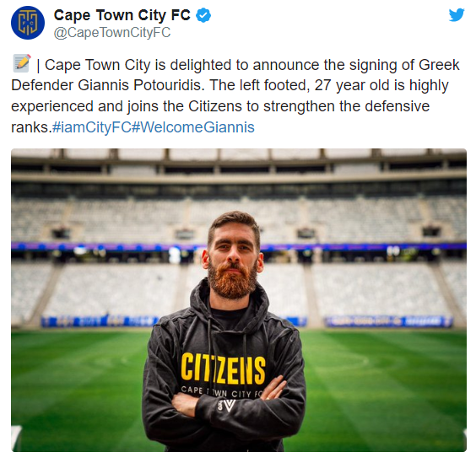Open the @CapeTownCityFC handle
The width and height of the screenshot is (476, 463).
tap(112, 33)
